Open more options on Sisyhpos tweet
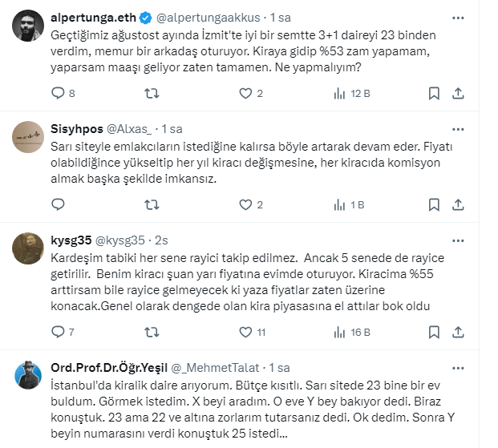 [x=456, y=127]
